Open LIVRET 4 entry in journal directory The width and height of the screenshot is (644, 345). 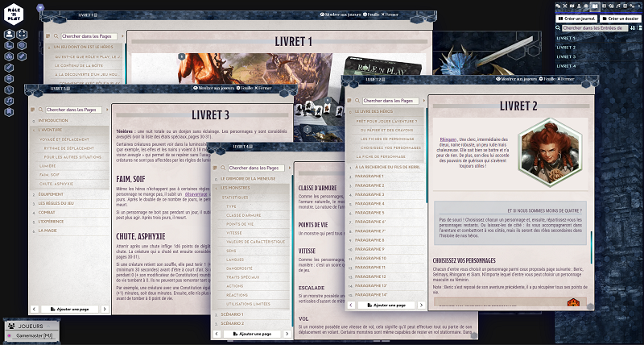(567, 67)
